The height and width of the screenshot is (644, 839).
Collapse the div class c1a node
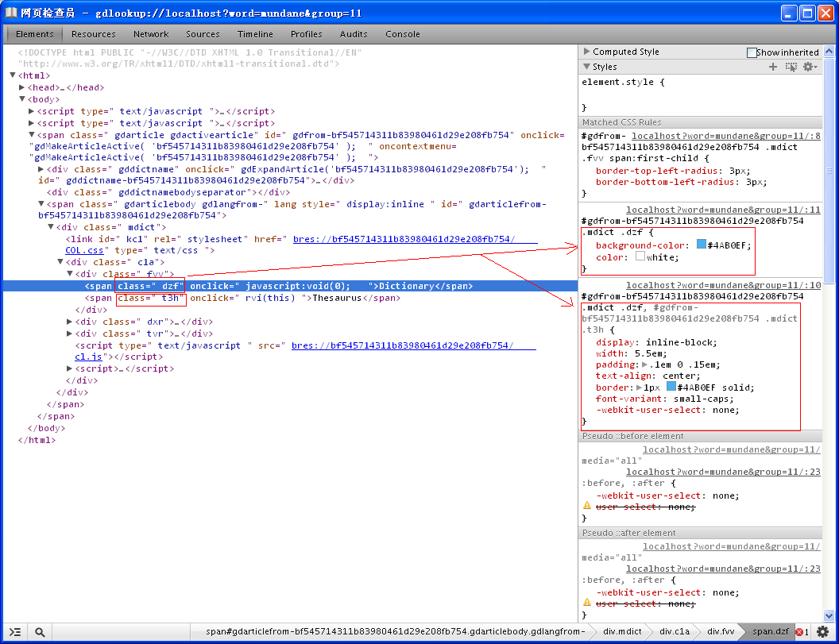60,262
